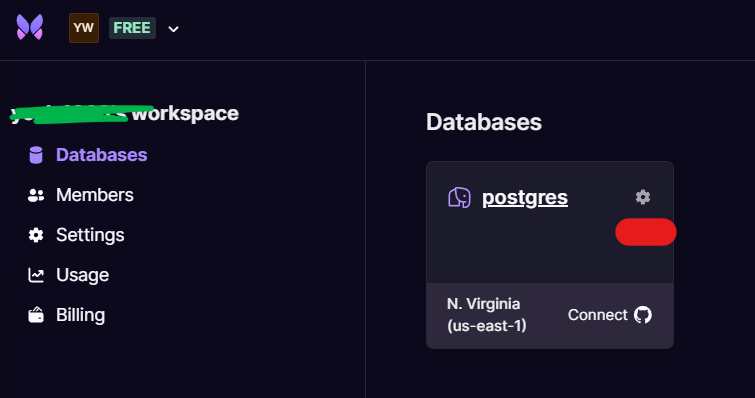Click the Connect text on the card
This screenshot has height=398, width=755.
pyautogui.click(x=598, y=315)
